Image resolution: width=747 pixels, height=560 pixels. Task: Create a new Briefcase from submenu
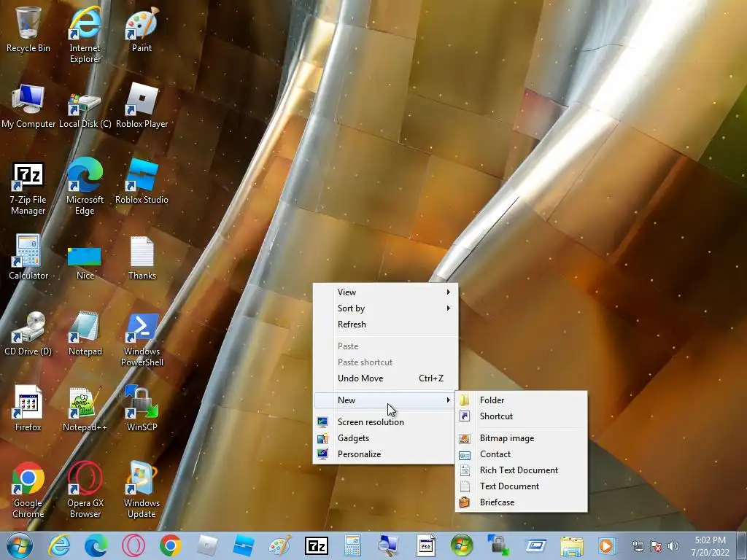(521, 502)
